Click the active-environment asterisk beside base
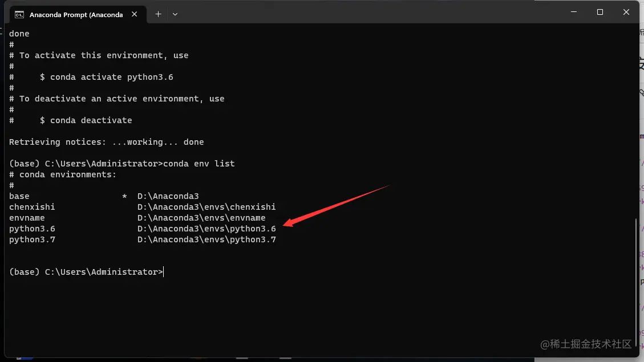644x362 pixels. (x=124, y=196)
